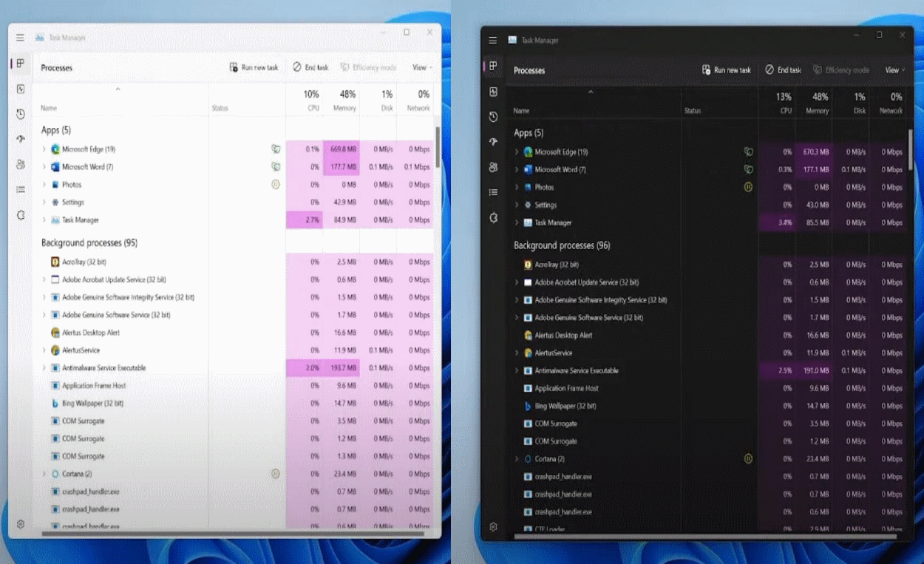The image size is (924, 564).
Task: Sort by Disk column in dark Task Manager
Action: 851,103
